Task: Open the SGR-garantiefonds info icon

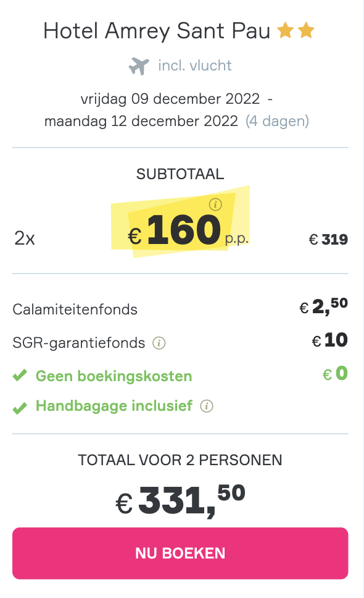Action: coord(159,343)
